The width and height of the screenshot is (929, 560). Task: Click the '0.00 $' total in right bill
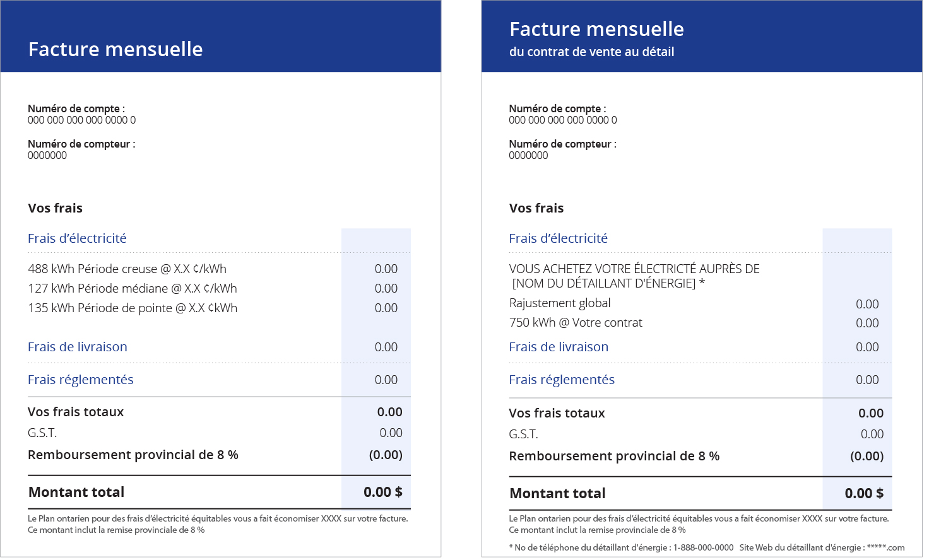[x=864, y=493]
